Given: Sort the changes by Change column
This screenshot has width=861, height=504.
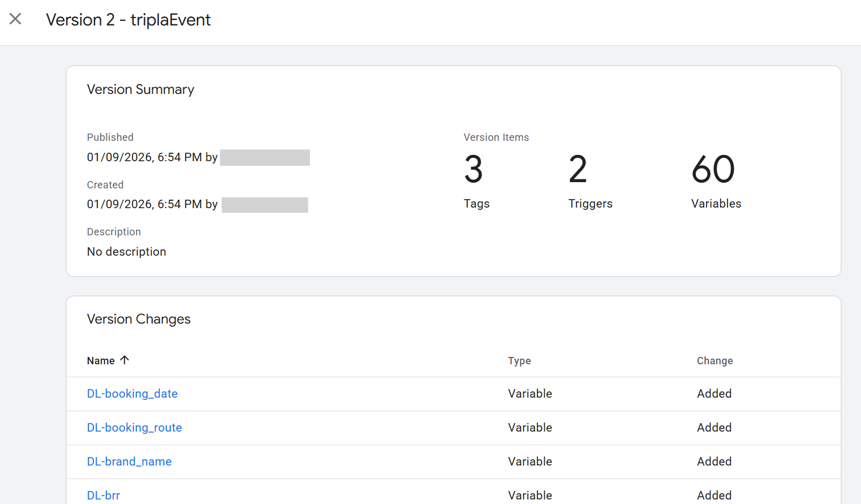Looking at the screenshot, I should (714, 361).
